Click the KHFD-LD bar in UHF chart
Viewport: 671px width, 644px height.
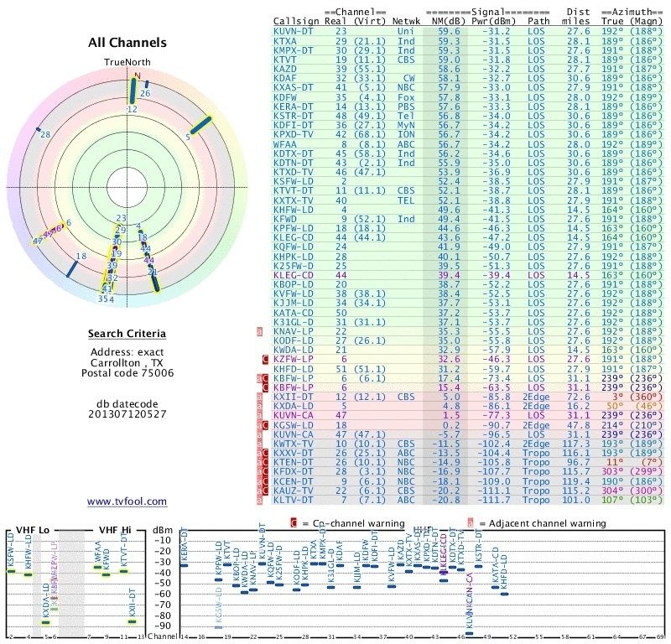pyautogui.click(x=504, y=594)
